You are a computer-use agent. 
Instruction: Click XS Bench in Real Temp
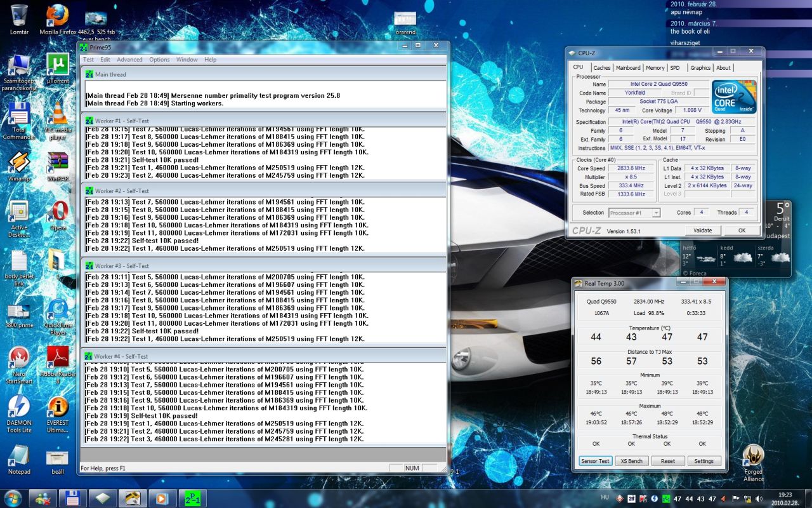[631, 461]
